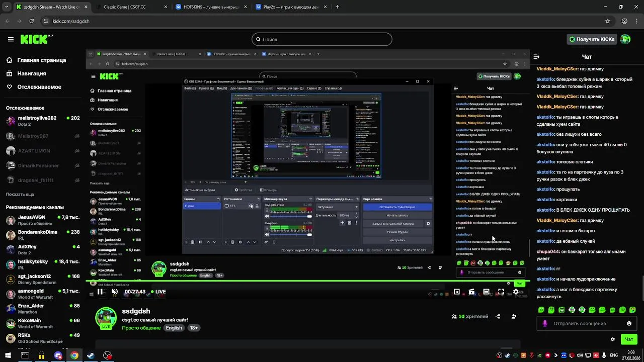Click the English tag under the stream title

(x=174, y=328)
